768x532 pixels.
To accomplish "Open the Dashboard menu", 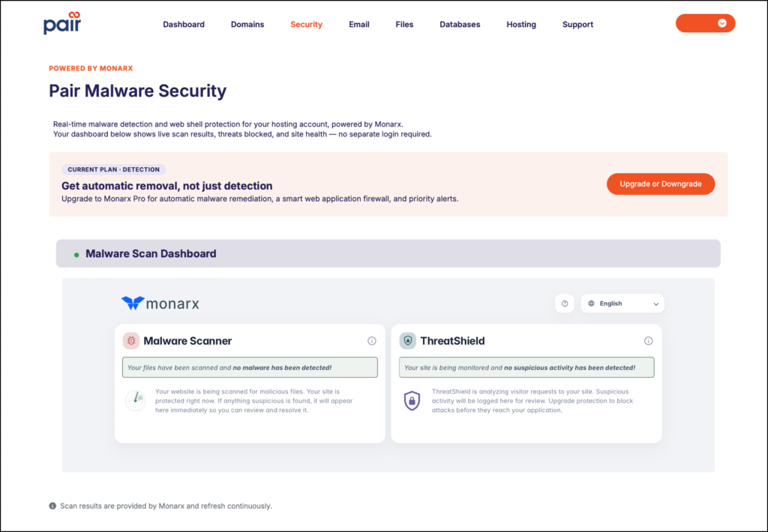I will [x=184, y=25].
